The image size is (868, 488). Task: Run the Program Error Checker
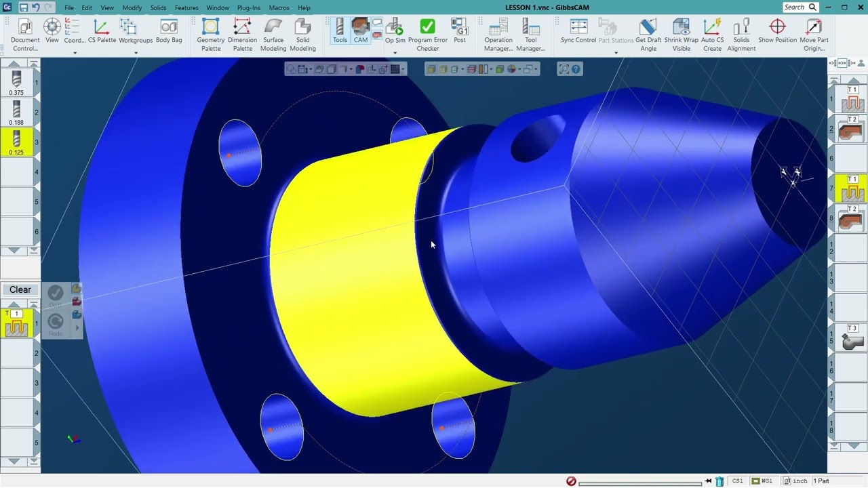(428, 35)
